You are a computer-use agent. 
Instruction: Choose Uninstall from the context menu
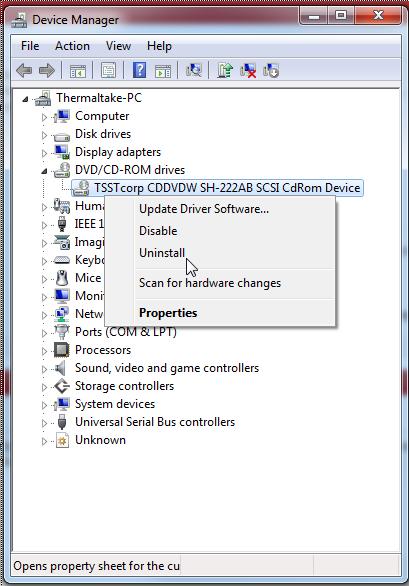click(x=162, y=253)
